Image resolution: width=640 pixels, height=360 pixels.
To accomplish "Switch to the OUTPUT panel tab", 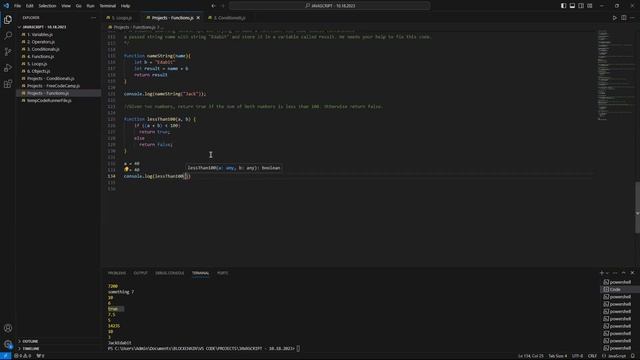I will [x=140, y=273].
